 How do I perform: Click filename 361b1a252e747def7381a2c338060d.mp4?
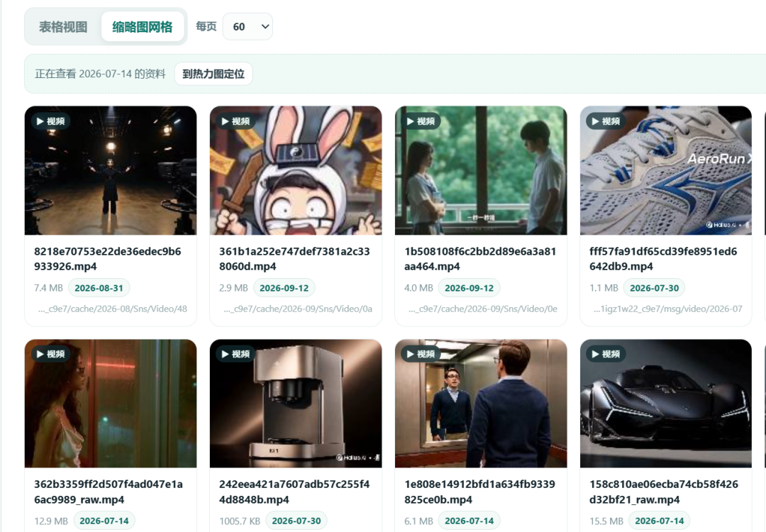pos(294,259)
